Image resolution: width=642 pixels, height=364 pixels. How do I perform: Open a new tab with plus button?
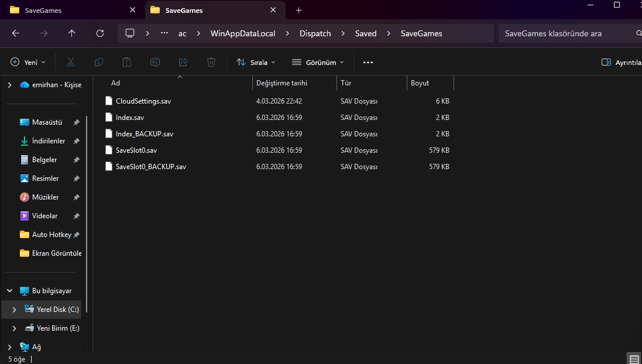pyautogui.click(x=298, y=10)
